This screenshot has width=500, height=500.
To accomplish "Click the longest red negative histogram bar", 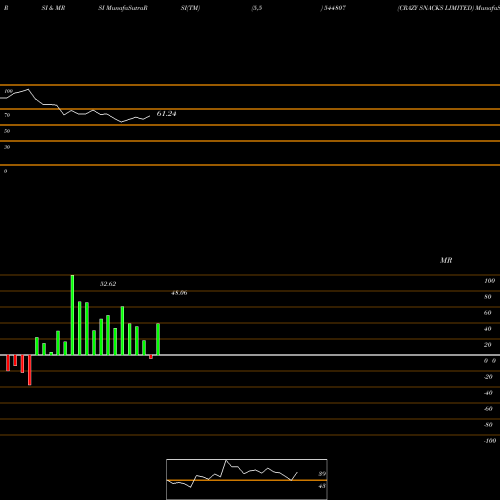I will (30, 370).
